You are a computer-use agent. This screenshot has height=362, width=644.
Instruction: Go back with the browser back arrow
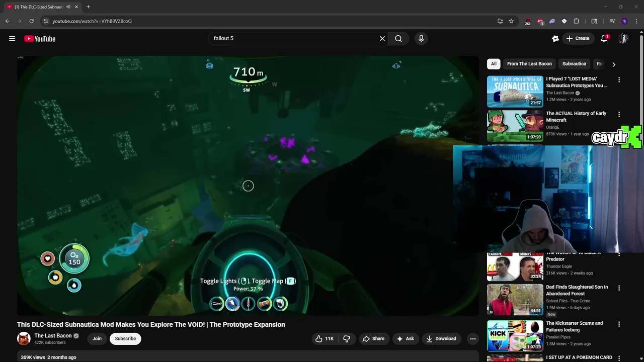pyautogui.click(x=7, y=21)
